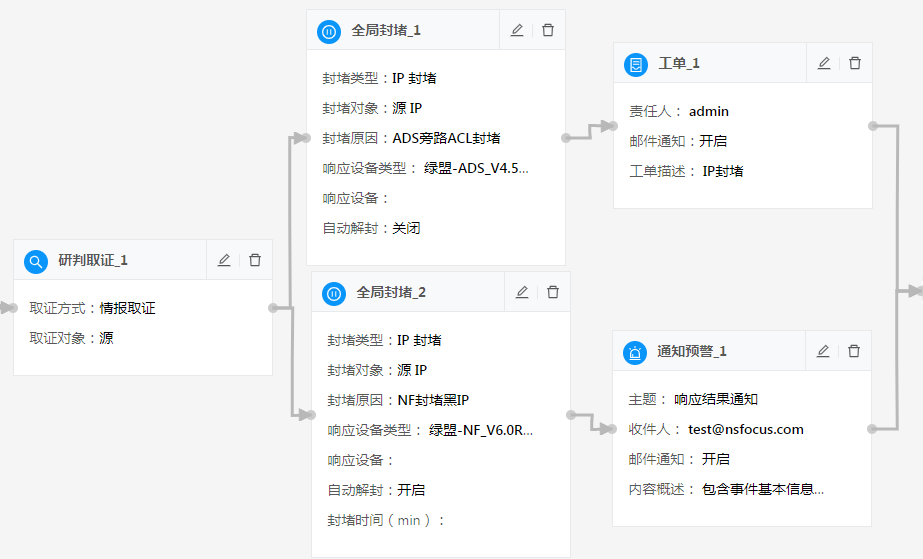Edit the 通知预警_1 node

tap(823, 351)
